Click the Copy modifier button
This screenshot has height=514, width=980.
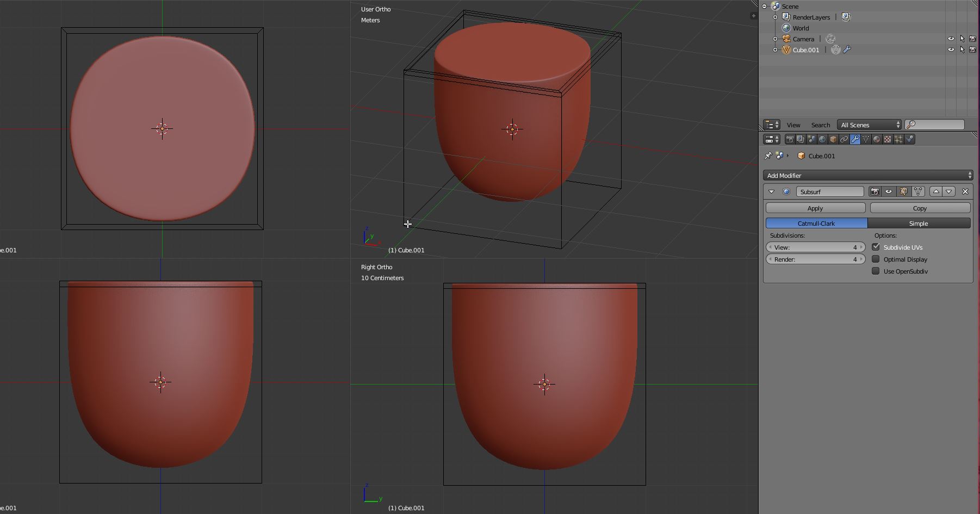(920, 208)
